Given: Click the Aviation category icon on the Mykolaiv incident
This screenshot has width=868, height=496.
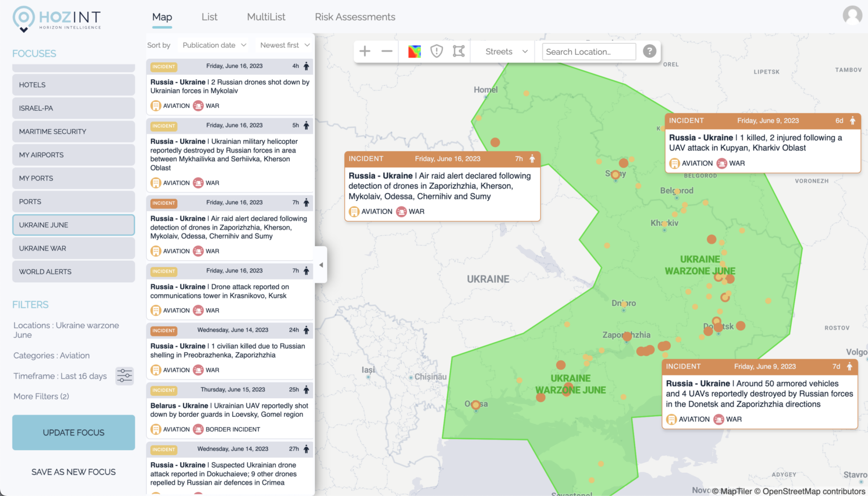Looking at the screenshot, I should tap(155, 106).
